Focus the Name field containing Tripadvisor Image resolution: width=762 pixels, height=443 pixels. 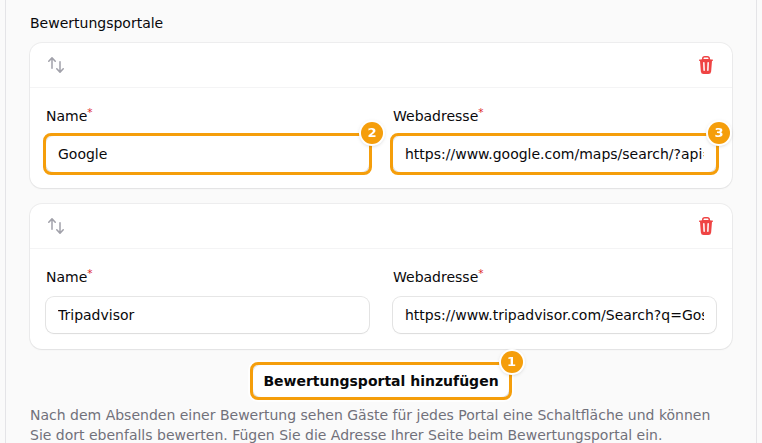[208, 315]
